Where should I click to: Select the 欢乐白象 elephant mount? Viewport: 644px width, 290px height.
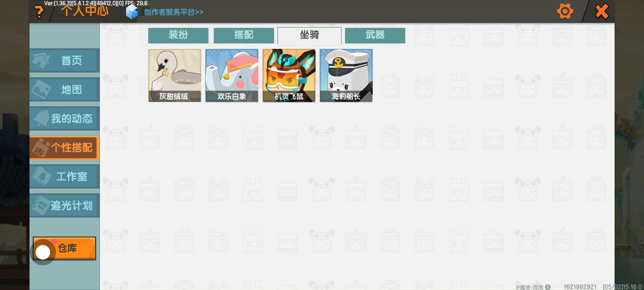click(x=232, y=75)
